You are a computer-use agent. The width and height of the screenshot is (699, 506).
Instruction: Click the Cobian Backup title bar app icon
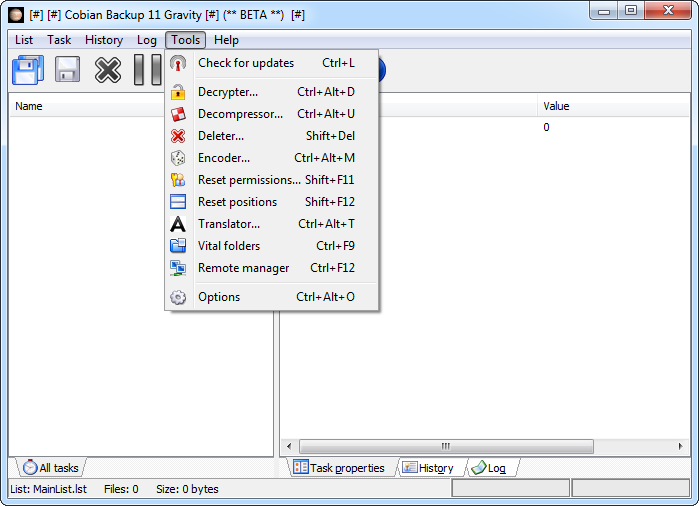click(16, 15)
